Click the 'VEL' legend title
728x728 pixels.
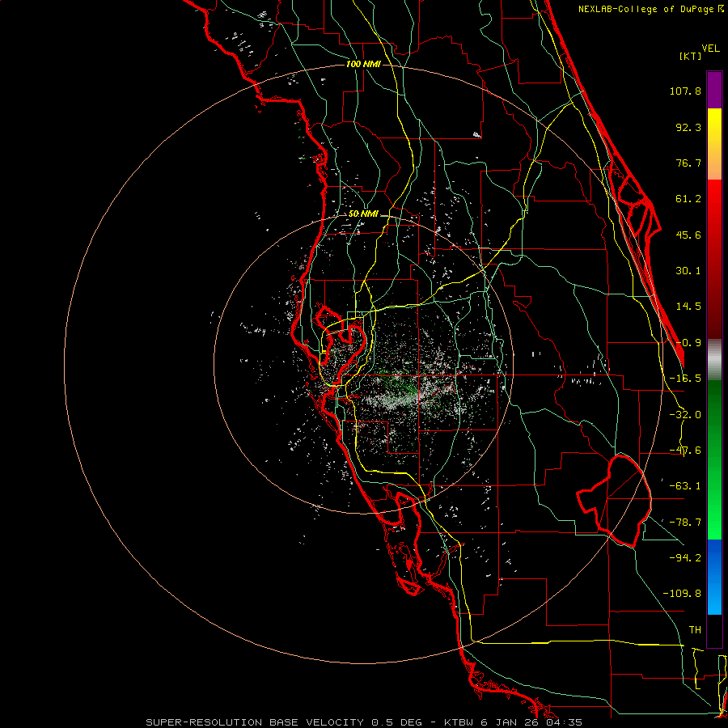coord(711,49)
